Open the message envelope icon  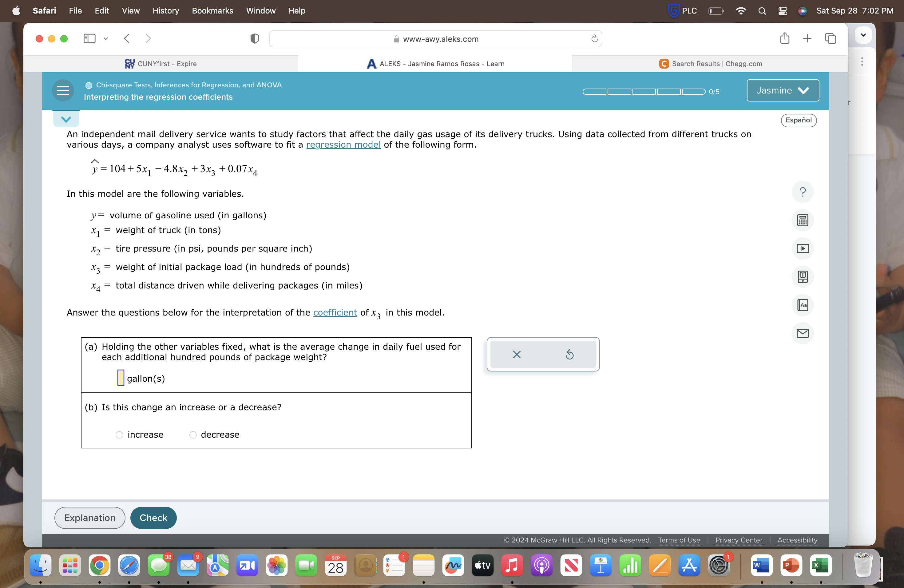803,333
